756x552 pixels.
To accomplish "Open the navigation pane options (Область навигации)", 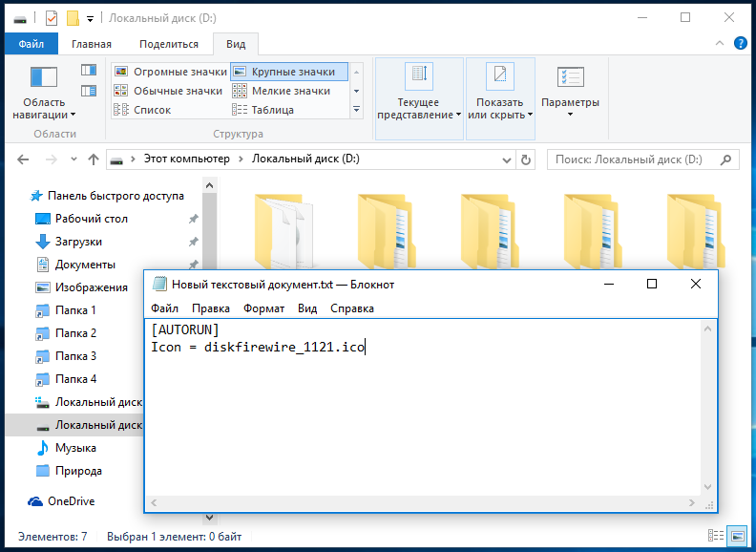I will pyautogui.click(x=44, y=94).
